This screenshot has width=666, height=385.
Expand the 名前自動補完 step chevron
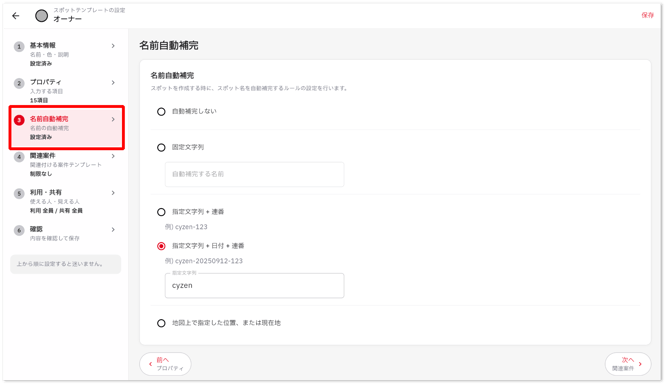113,119
